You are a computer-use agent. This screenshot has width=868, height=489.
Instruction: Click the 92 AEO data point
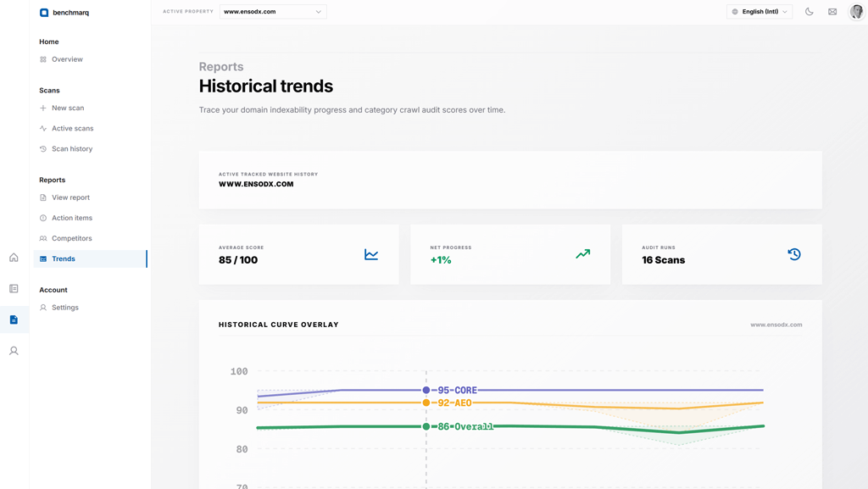(x=426, y=403)
